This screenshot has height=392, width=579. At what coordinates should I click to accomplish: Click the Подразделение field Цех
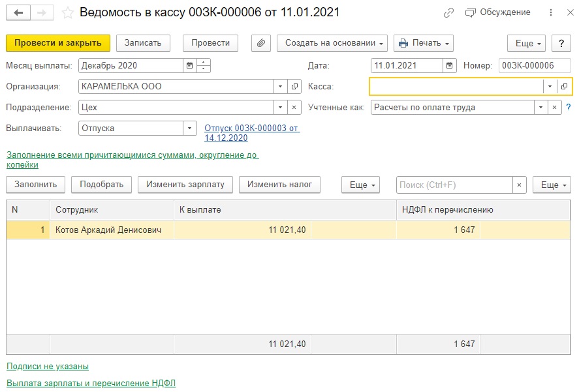(x=176, y=108)
